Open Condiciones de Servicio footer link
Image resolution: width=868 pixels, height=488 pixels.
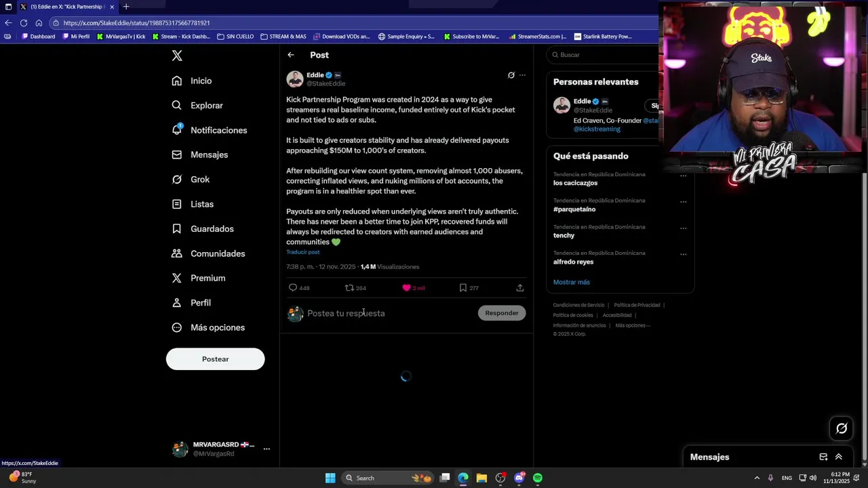(578, 305)
